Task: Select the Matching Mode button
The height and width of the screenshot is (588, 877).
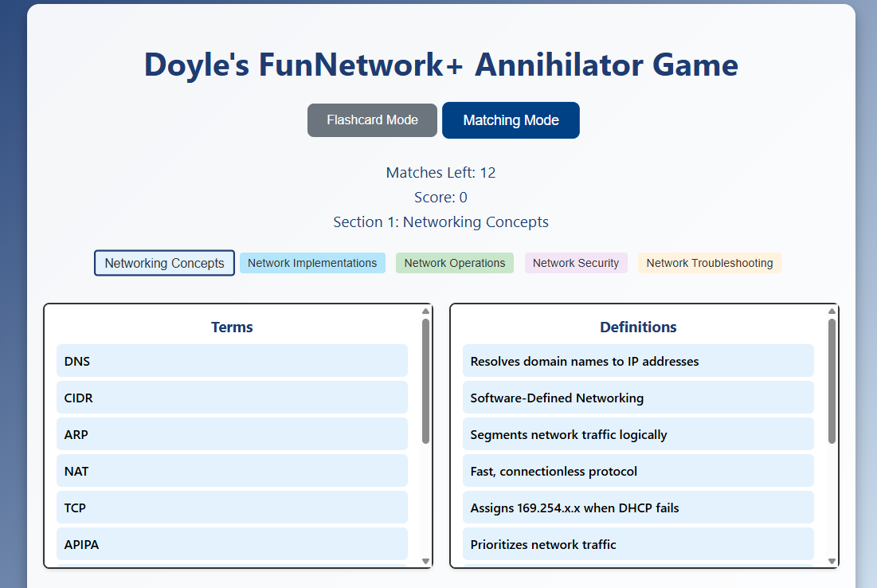Action: click(x=511, y=120)
